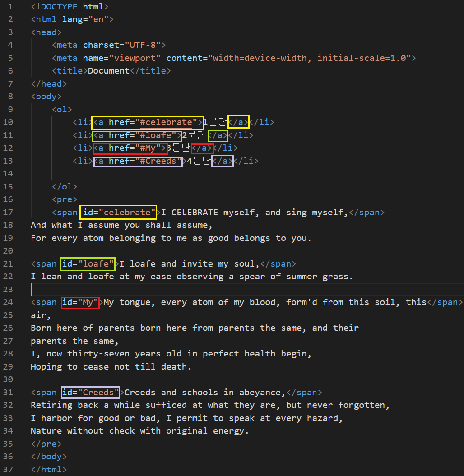
Task: Click the line 'Retiring back a while sufficed'
Action: [210, 405]
